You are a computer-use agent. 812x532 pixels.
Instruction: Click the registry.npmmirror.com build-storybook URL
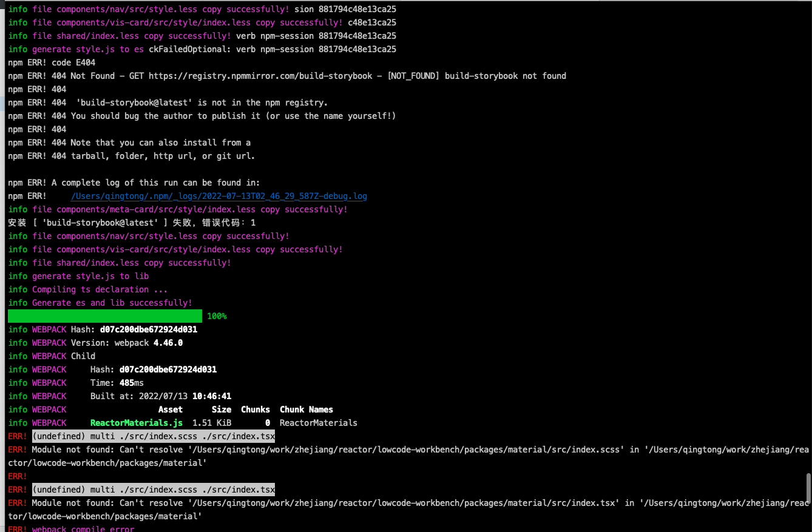[259, 76]
